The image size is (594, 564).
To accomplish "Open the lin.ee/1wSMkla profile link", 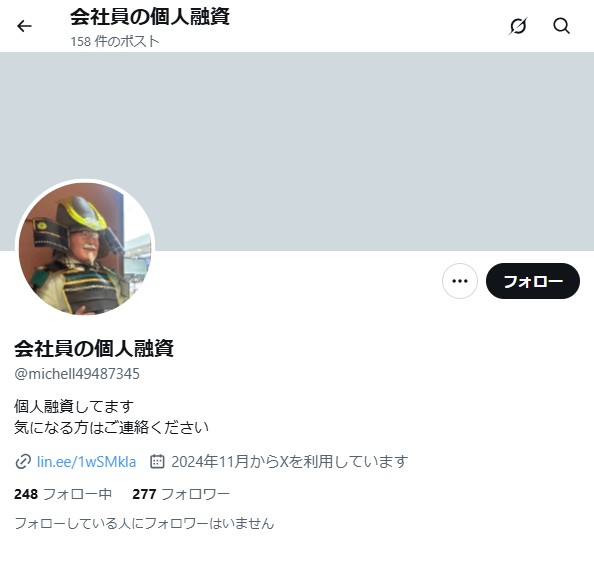I will tap(86, 462).
